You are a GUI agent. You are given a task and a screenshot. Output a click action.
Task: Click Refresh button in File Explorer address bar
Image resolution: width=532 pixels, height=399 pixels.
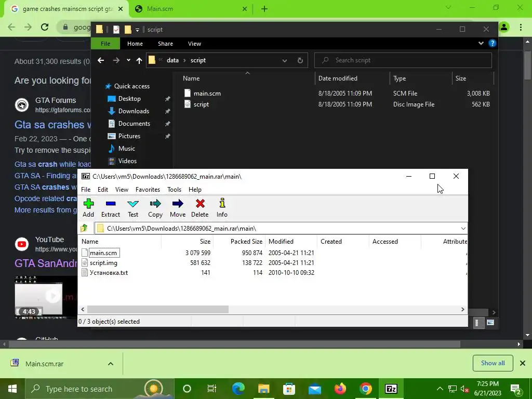tap(300, 60)
